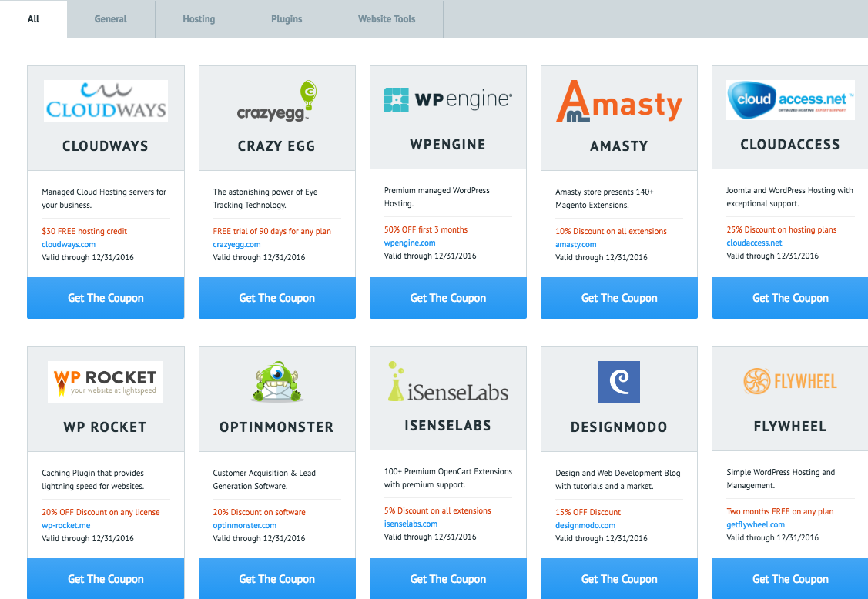Switch to the Hosting tab
Image resolution: width=868 pixels, height=599 pixels.
199,18
